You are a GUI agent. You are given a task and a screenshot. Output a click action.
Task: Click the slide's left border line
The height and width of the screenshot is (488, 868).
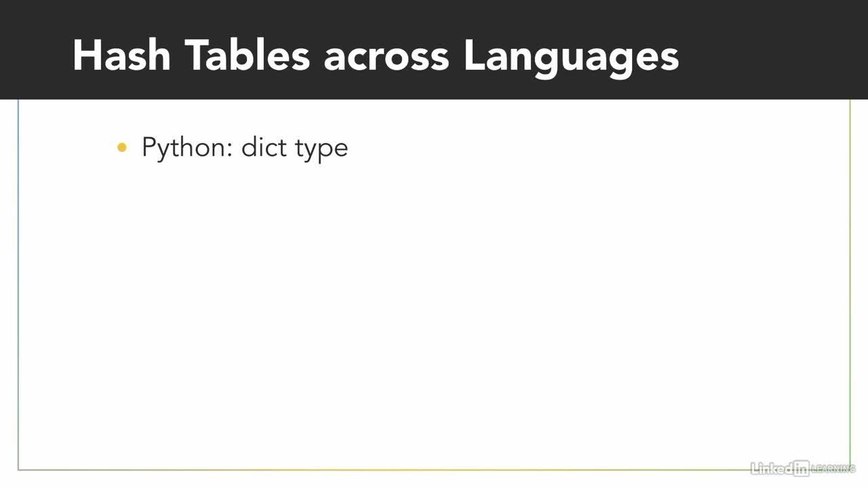[x=18, y=285]
